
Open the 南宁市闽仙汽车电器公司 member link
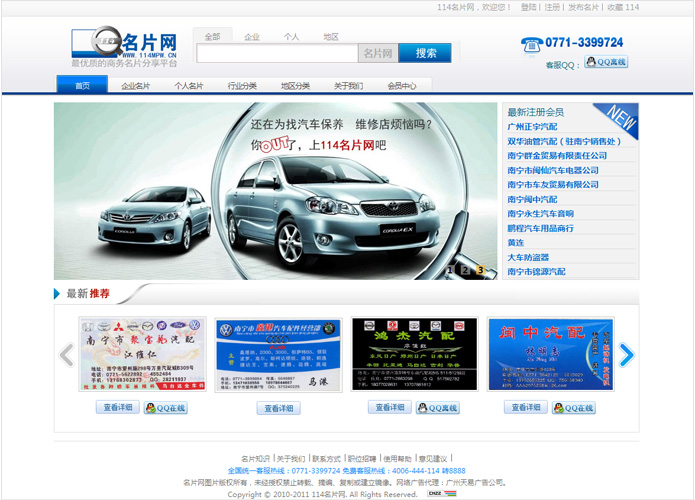point(552,170)
